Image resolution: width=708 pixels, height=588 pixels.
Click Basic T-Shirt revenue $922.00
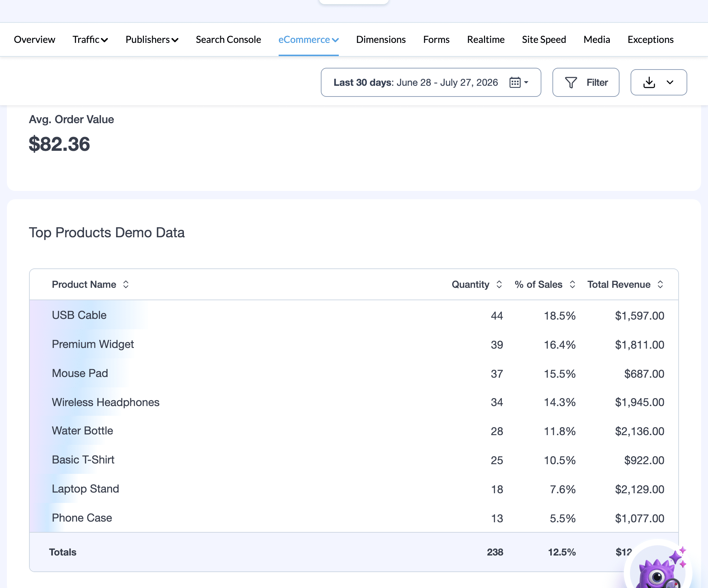[x=644, y=460]
